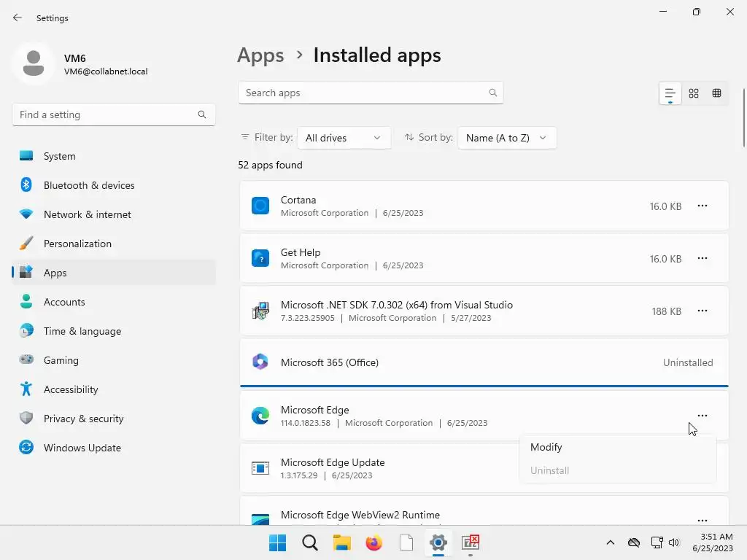Open File Explorer from the taskbar
The height and width of the screenshot is (560, 747).
[x=342, y=542]
